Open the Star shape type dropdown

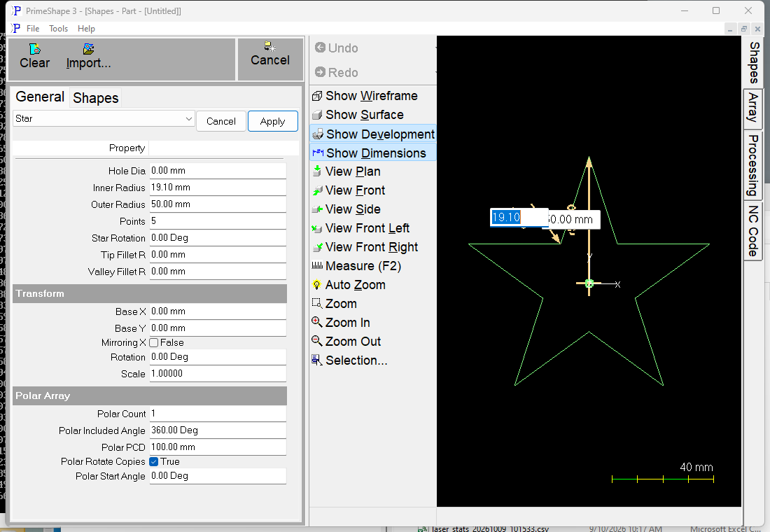[104, 119]
